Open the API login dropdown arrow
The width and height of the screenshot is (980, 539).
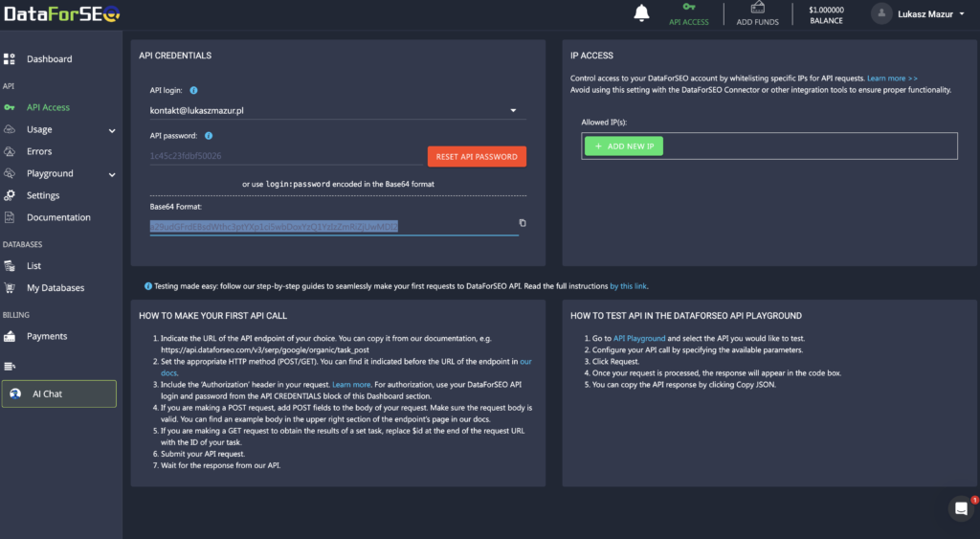click(513, 111)
